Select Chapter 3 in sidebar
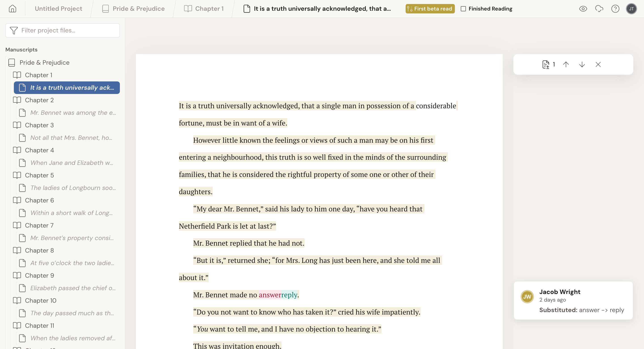 click(39, 125)
